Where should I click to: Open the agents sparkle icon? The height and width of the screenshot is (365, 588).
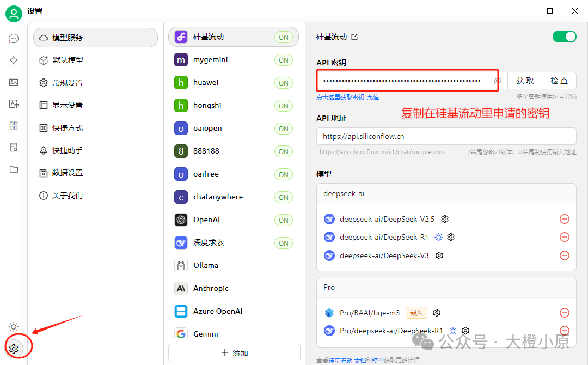[x=14, y=60]
